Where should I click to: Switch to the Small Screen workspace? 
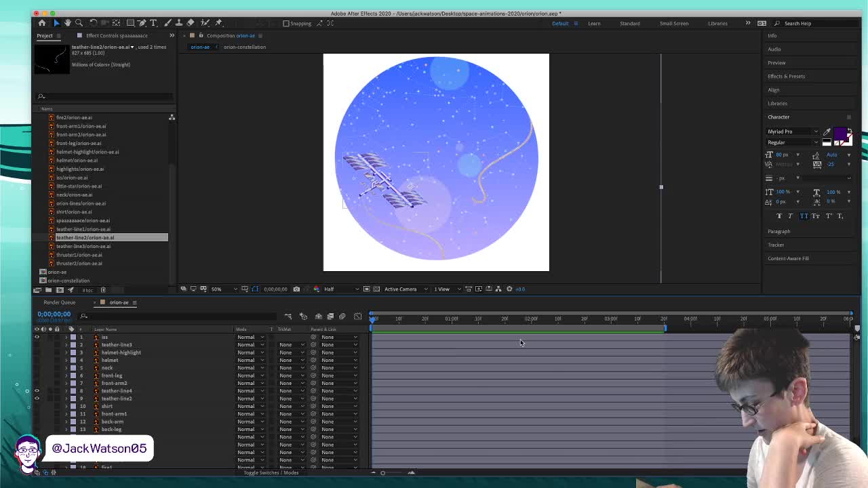(673, 23)
